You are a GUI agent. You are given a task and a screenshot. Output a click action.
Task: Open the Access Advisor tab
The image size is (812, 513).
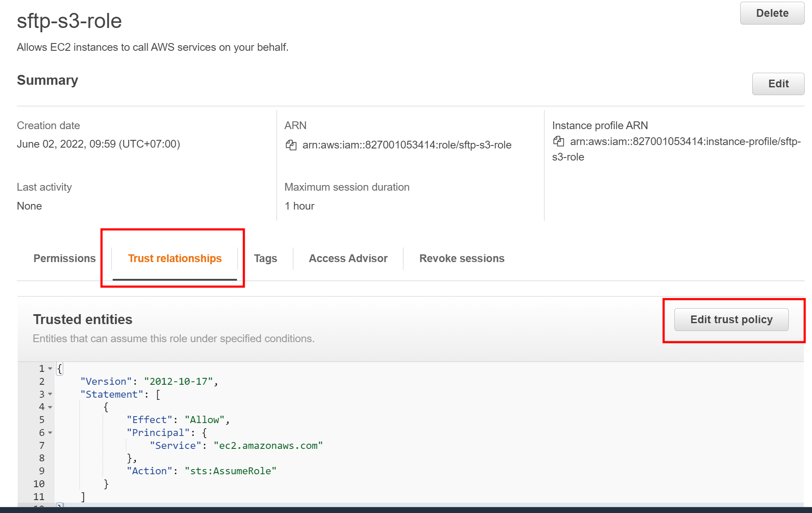point(348,258)
